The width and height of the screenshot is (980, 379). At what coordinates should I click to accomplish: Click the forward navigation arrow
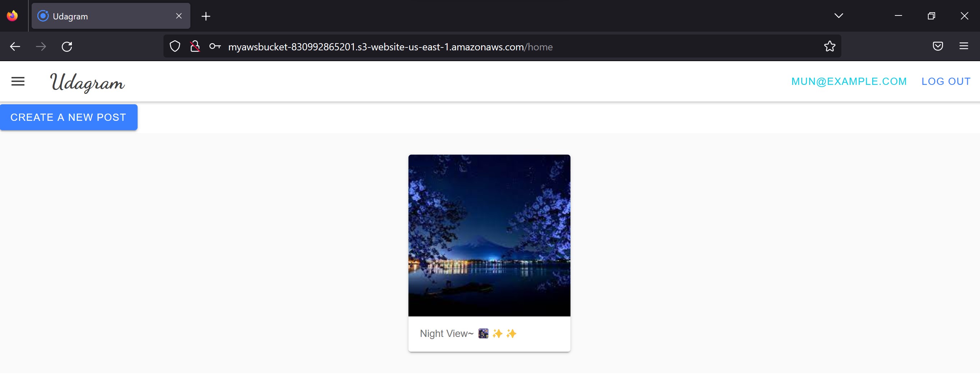[41, 46]
